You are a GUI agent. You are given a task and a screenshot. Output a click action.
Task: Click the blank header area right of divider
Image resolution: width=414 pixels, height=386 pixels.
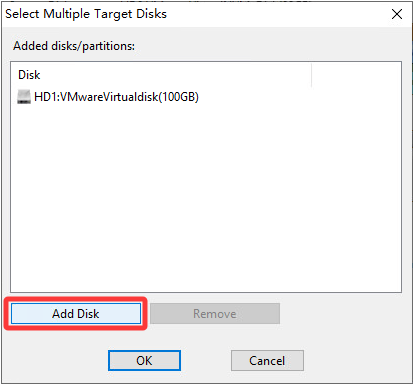356,75
